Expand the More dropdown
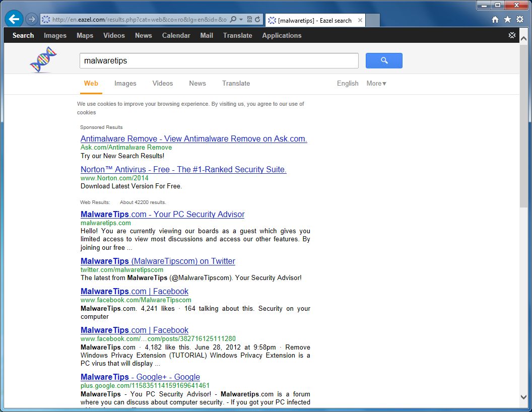The width and height of the screenshot is (532, 412). pyautogui.click(x=376, y=84)
